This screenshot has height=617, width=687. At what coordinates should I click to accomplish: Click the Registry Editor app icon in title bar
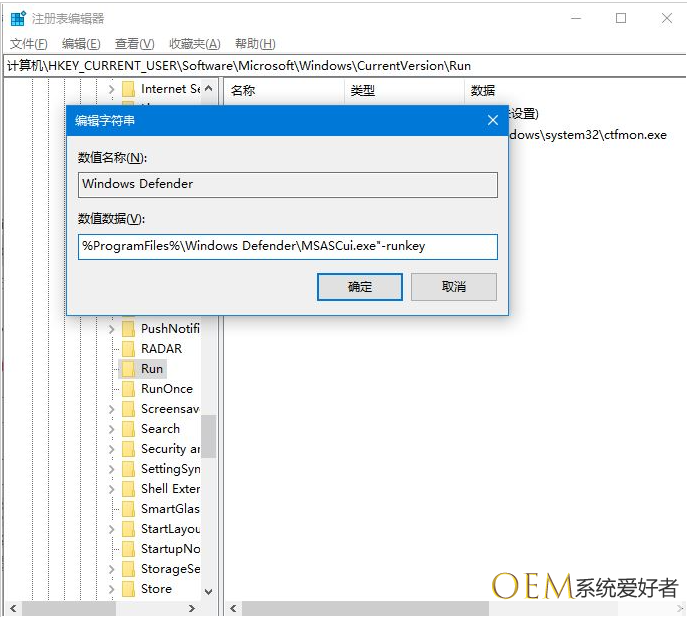click(18, 18)
